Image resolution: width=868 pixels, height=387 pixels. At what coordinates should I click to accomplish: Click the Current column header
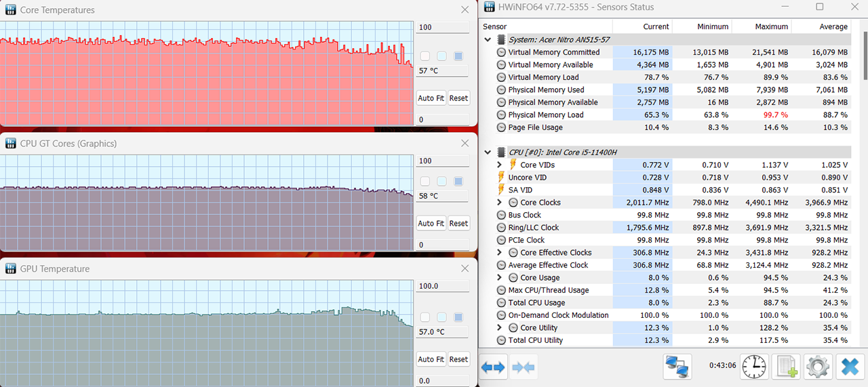(x=656, y=26)
